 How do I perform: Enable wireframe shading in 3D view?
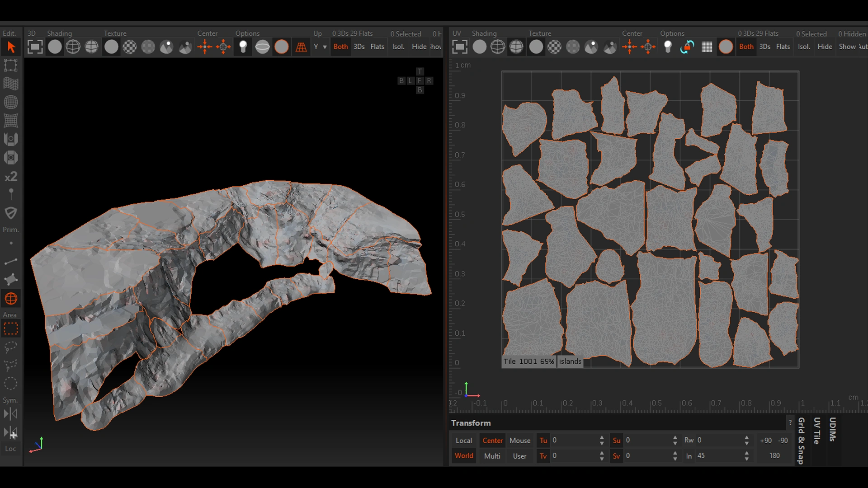73,47
